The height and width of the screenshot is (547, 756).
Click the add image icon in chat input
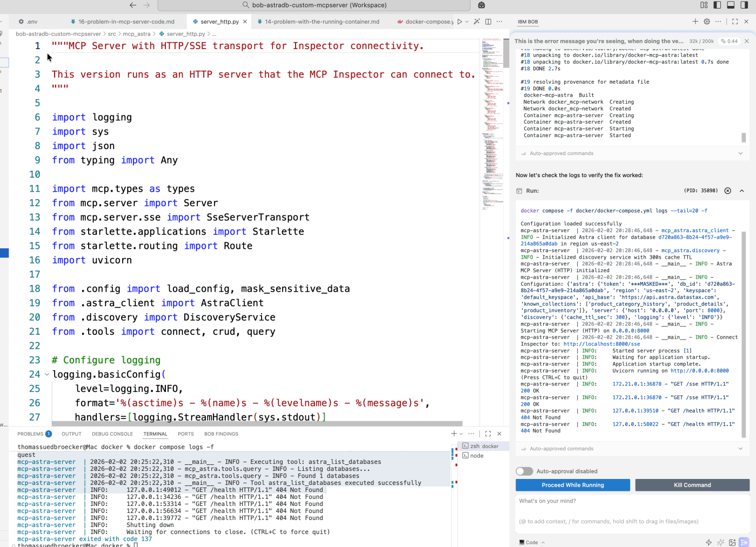pyautogui.click(x=732, y=542)
